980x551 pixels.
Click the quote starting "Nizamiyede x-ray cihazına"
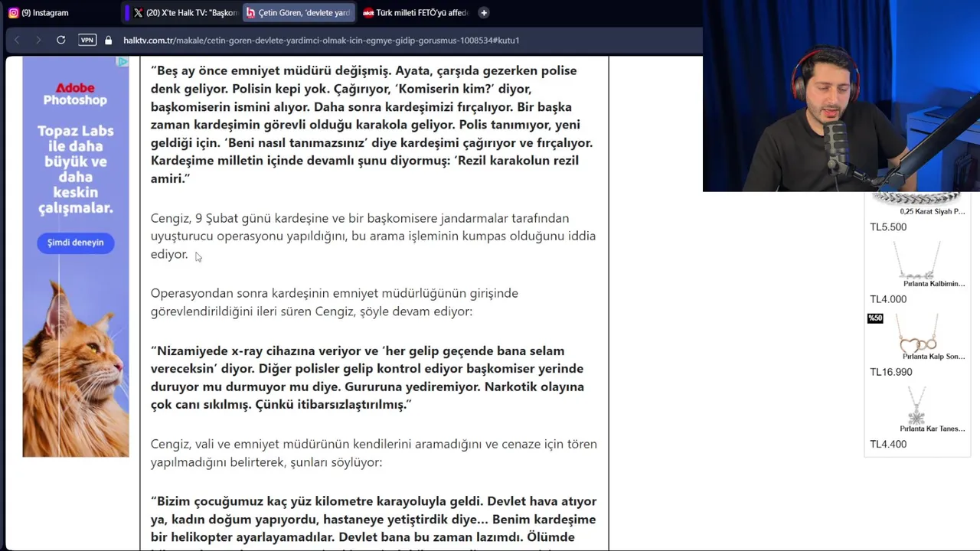[367, 377]
